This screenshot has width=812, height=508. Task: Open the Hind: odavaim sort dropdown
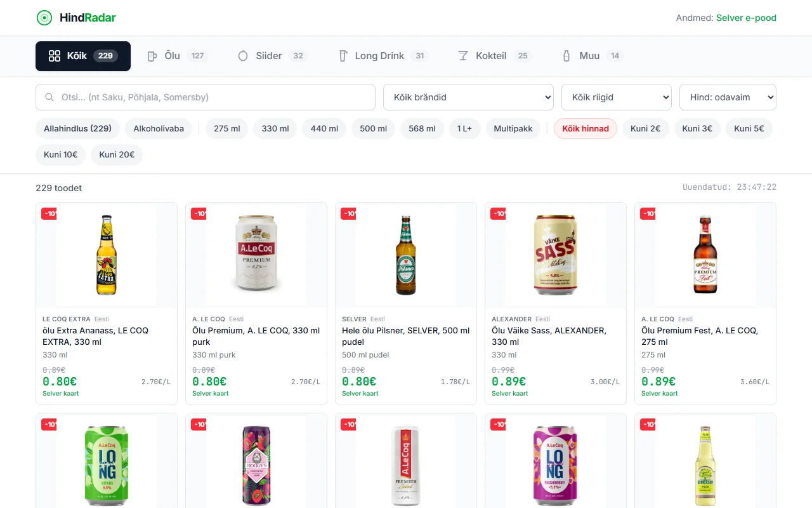728,97
